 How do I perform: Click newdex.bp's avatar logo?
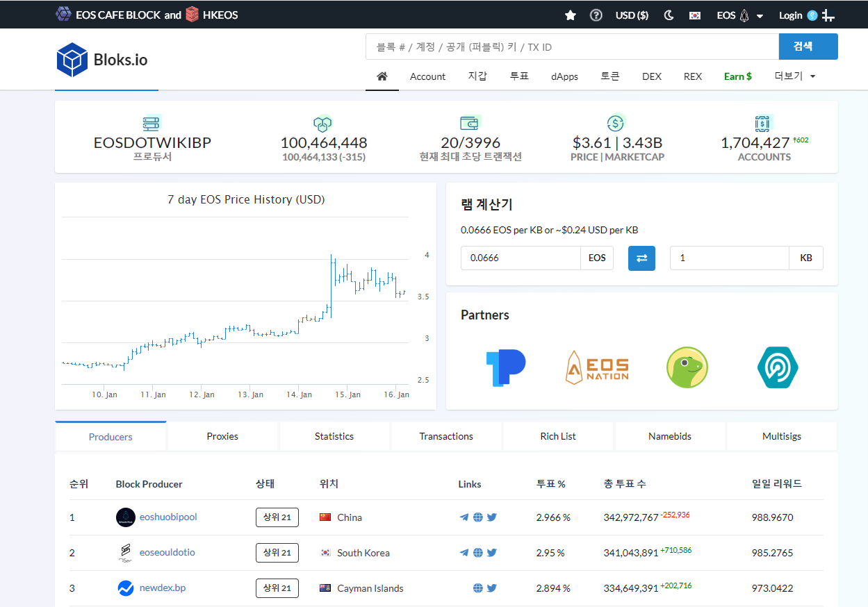(x=125, y=588)
